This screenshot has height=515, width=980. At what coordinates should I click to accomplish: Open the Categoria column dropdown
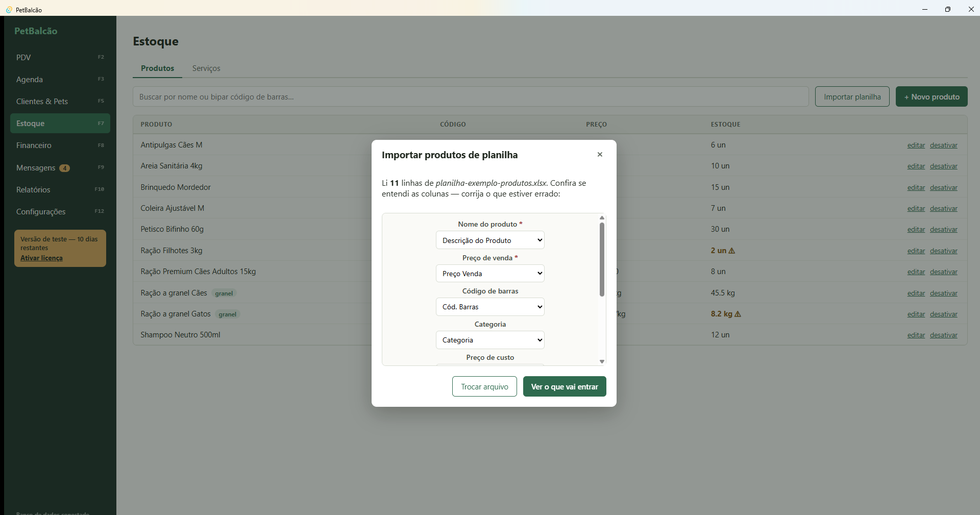click(490, 340)
